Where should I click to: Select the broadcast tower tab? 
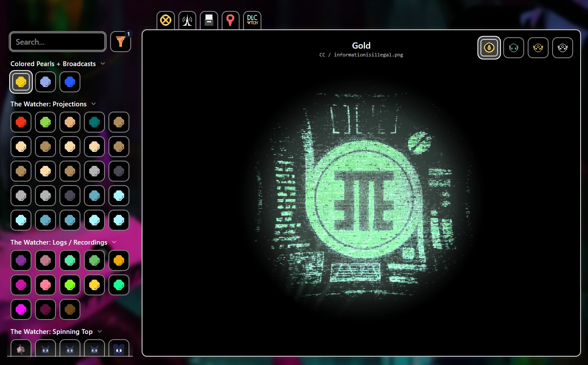(187, 20)
